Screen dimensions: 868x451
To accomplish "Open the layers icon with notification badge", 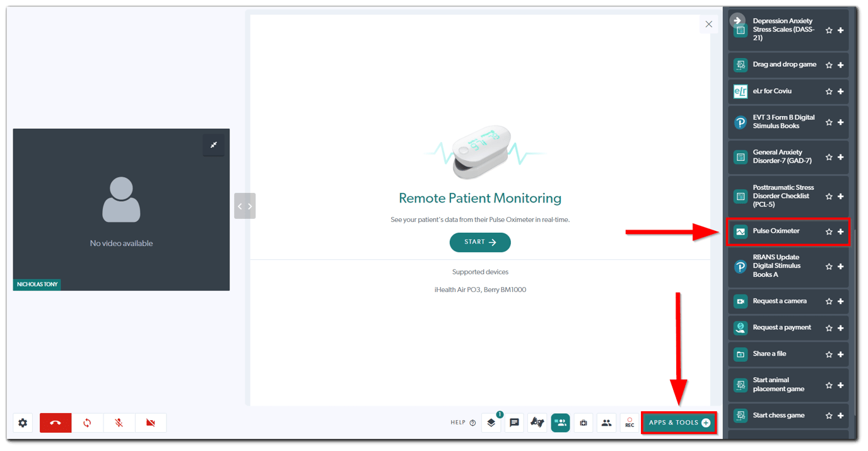I will pyautogui.click(x=491, y=423).
